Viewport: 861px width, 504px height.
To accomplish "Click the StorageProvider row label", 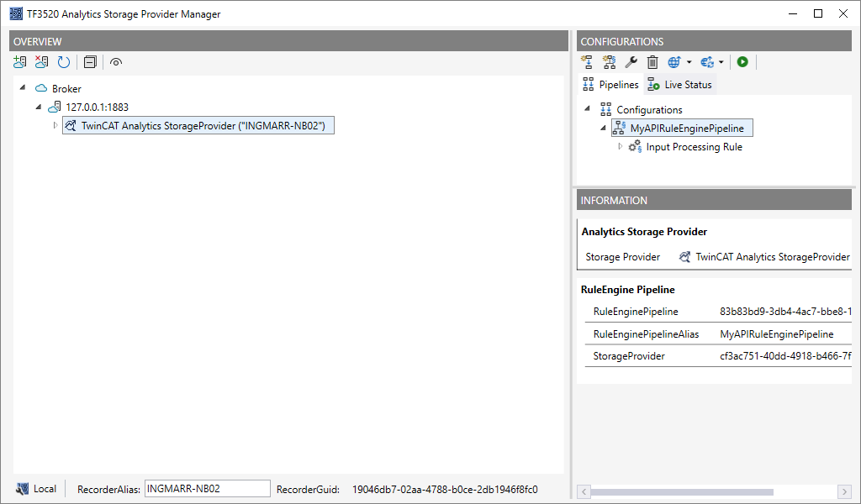I will pos(629,356).
